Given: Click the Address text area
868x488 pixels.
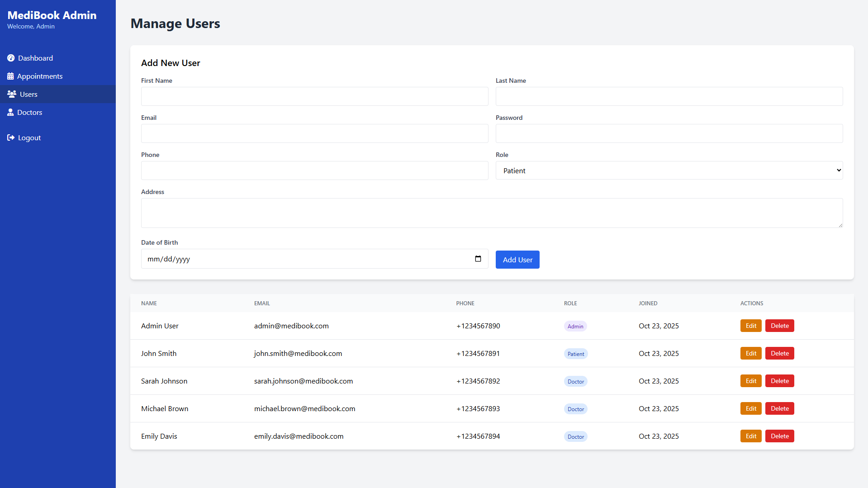Looking at the screenshot, I should click(492, 213).
